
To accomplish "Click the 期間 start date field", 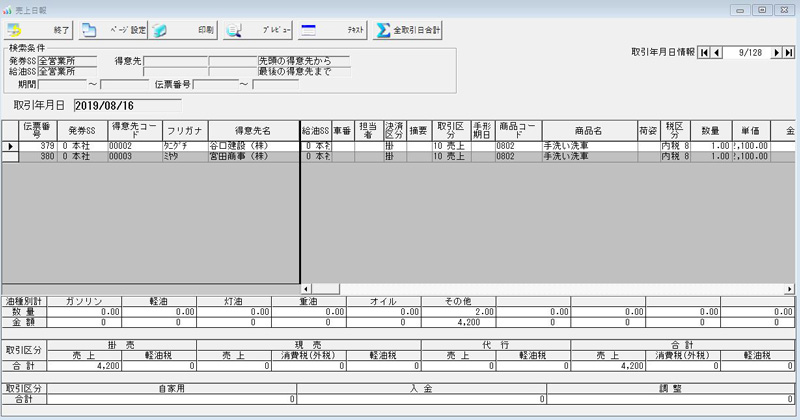I will 62,85.
